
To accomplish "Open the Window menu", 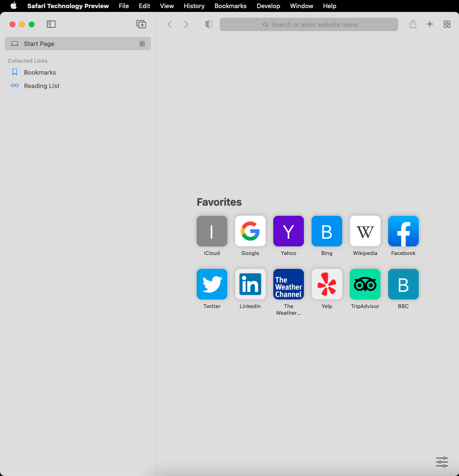I will [302, 6].
